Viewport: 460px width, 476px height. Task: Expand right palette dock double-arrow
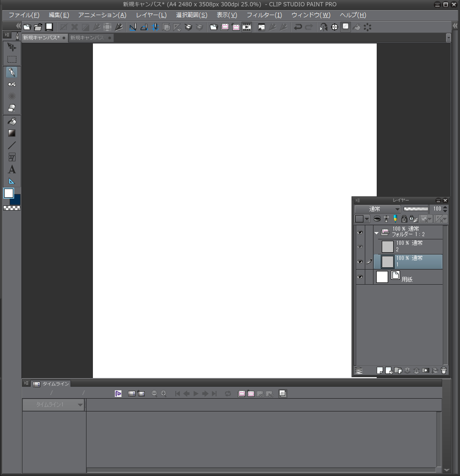(x=455, y=26)
